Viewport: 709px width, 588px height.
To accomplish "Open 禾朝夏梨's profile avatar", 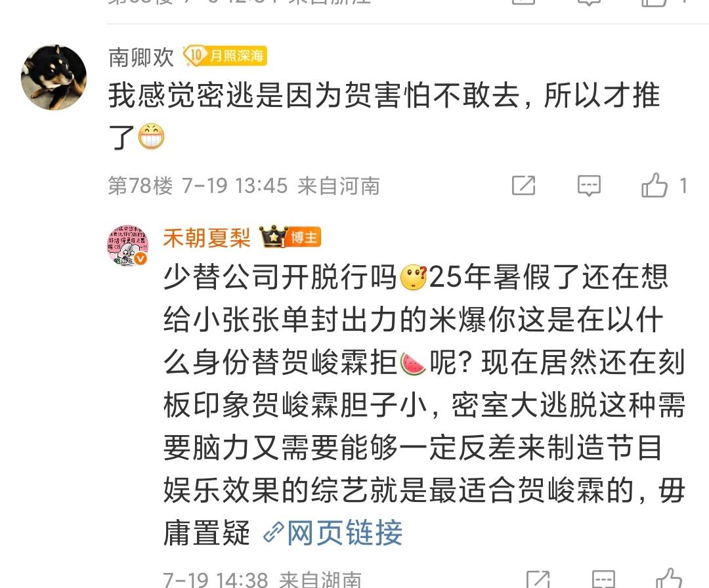I will pyautogui.click(x=128, y=245).
